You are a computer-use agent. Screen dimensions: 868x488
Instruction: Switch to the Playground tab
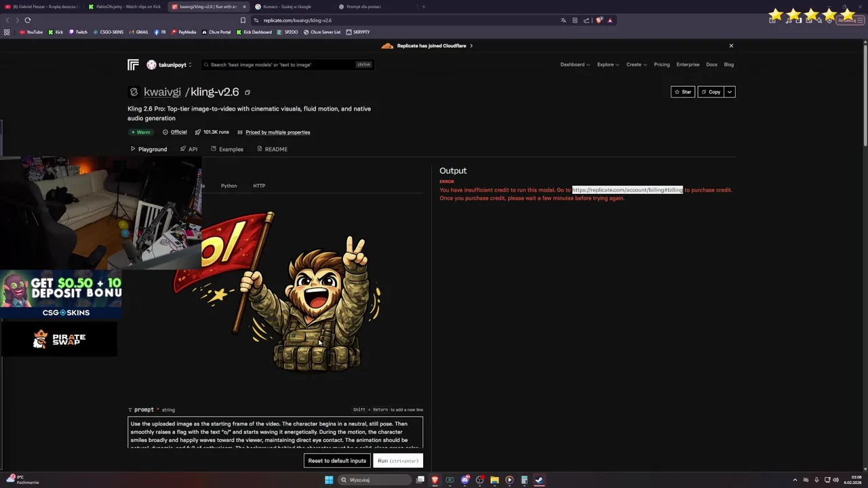(149, 149)
